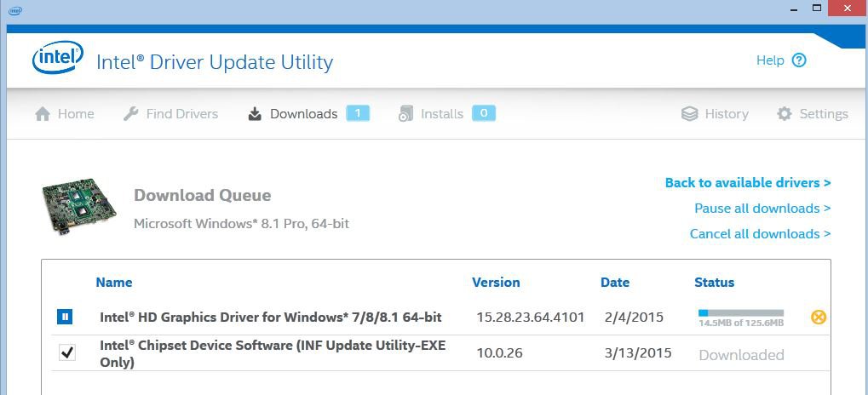Click the HD Graphics download progress bar
Viewport: 868px width, 395px height.
pyautogui.click(x=740, y=313)
